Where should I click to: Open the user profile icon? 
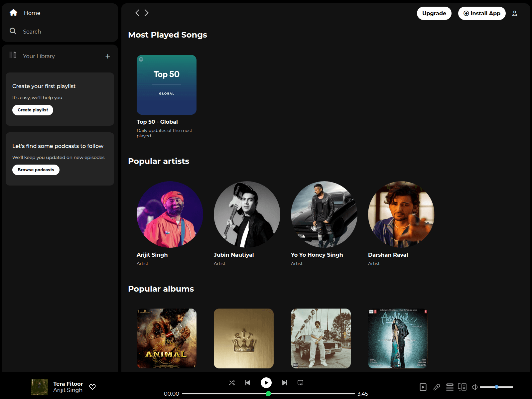point(514,13)
